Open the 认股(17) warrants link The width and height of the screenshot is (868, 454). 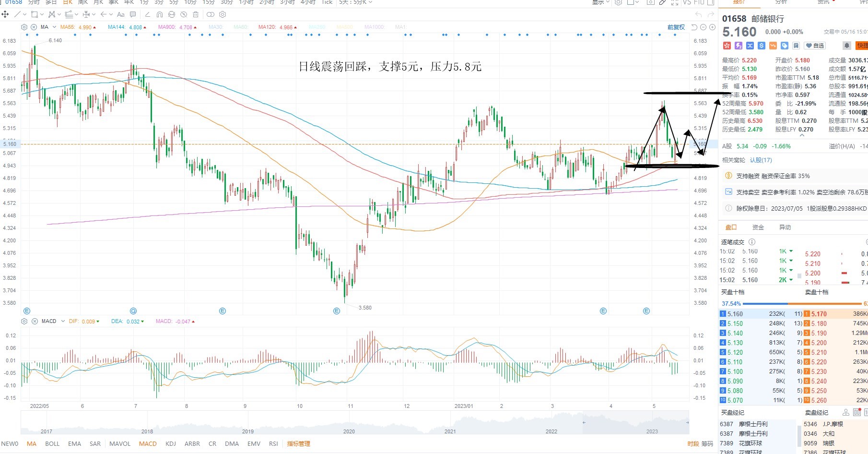pyautogui.click(x=761, y=160)
